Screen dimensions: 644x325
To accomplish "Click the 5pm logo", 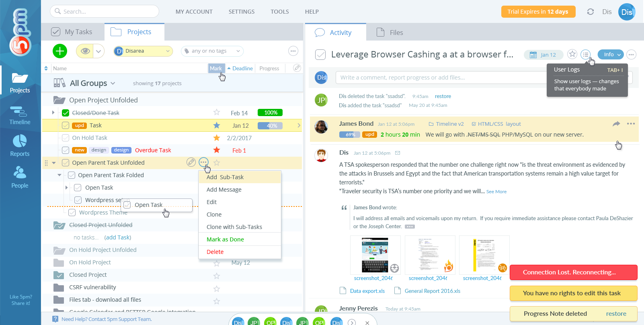I will coord(20,32).
